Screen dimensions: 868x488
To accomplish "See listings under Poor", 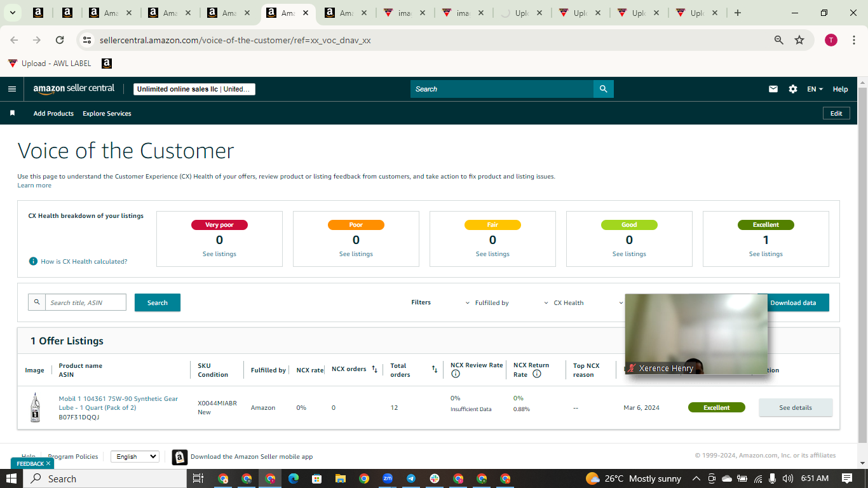I will tap(356, 254).
